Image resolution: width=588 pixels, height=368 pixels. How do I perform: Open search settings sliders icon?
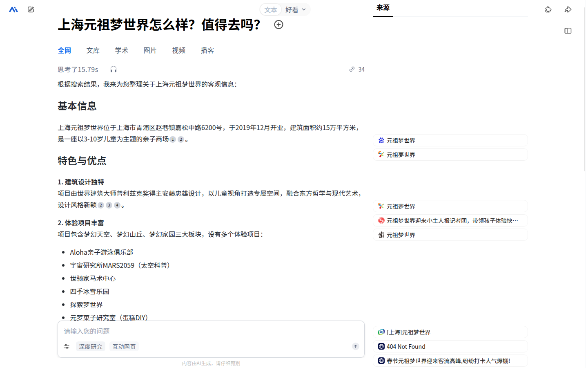pos(67,346)
